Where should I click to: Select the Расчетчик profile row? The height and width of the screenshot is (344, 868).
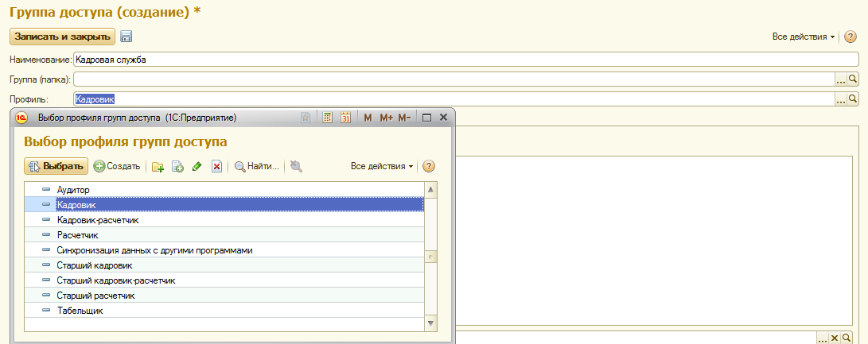click(x=224, y=235)
